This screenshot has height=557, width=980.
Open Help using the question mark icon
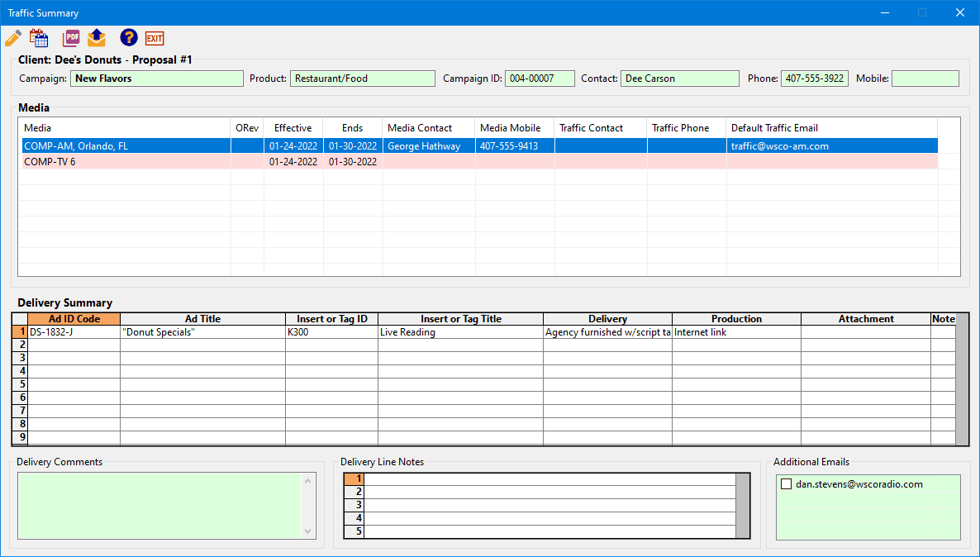[x=129, y=37]
